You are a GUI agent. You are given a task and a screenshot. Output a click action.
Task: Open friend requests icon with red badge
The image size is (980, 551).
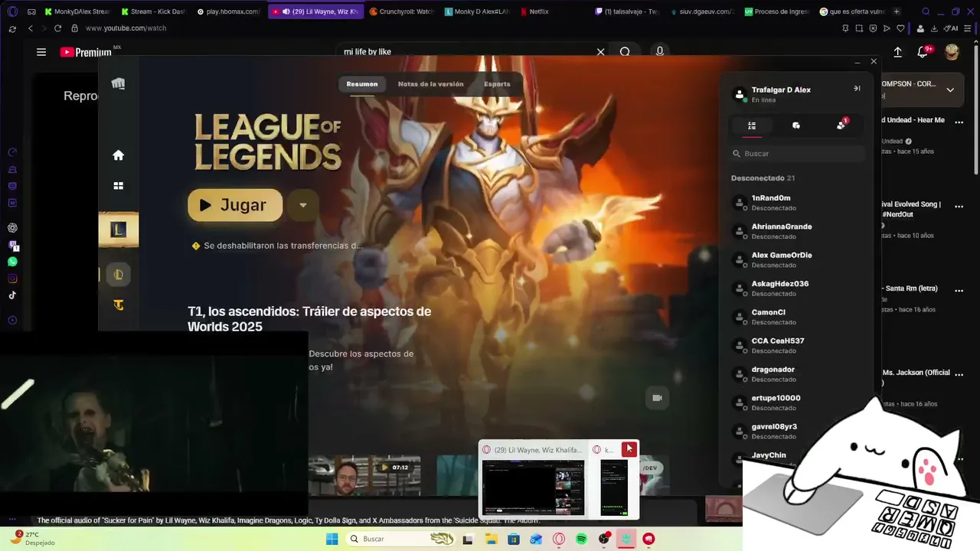(841, 125)
